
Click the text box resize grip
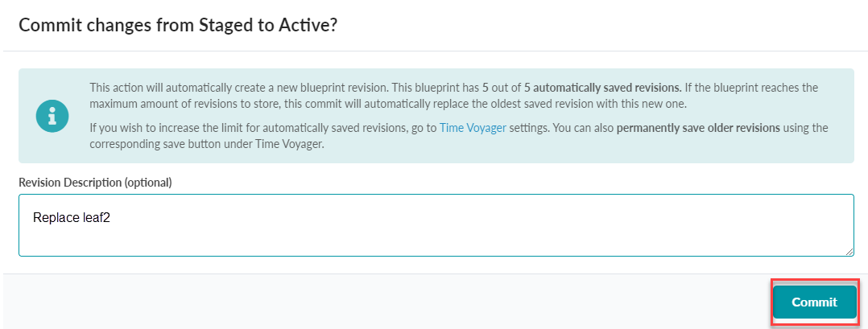pyautogui.click(x=849, y=251)
